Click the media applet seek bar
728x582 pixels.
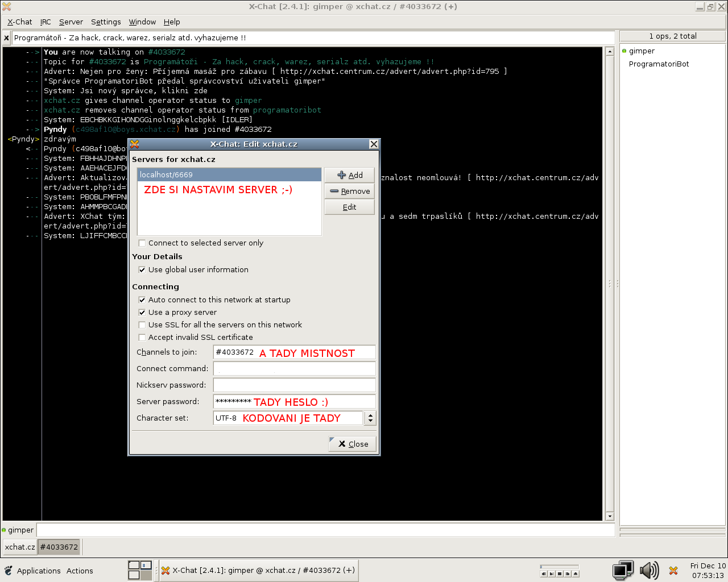pos(559,567)
